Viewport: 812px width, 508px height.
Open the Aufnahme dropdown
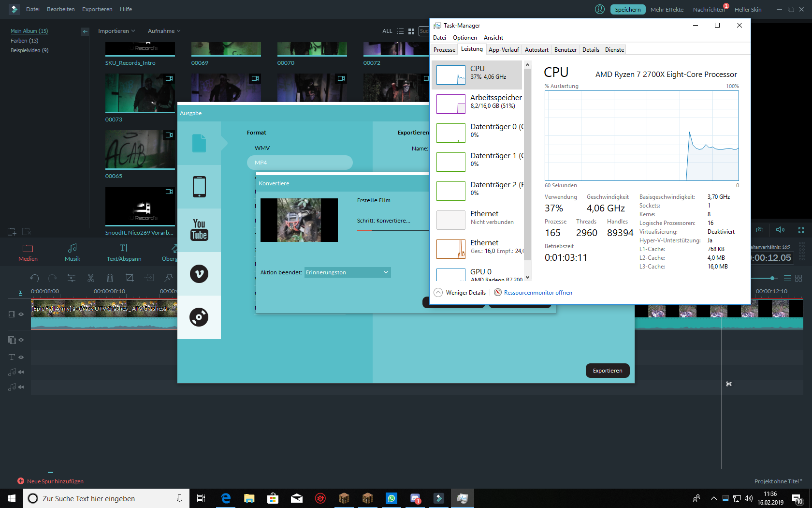[164, 31]
